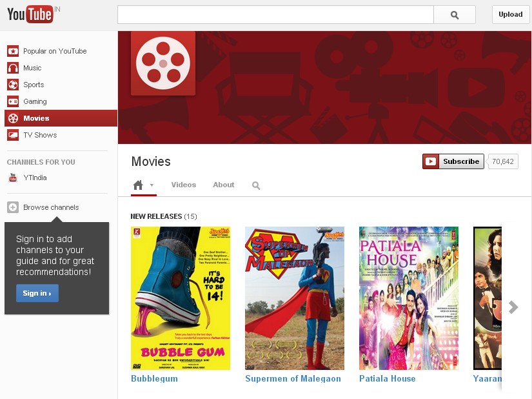
Task: Switch to the Videos tab
Action: click(x=184, y=185)
